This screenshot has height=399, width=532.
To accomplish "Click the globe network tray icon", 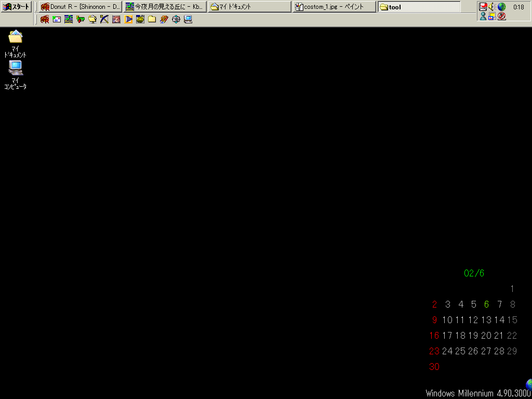I will (501, 7).
